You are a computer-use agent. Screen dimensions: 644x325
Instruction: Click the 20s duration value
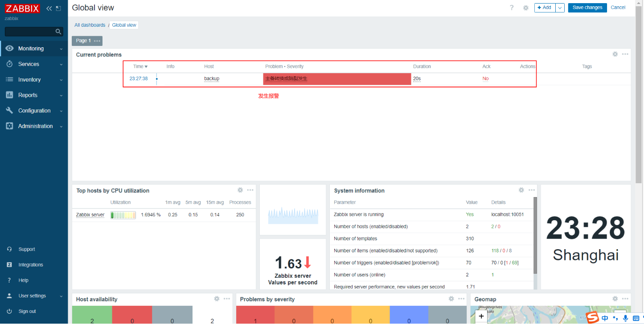[x=417, y=78]
